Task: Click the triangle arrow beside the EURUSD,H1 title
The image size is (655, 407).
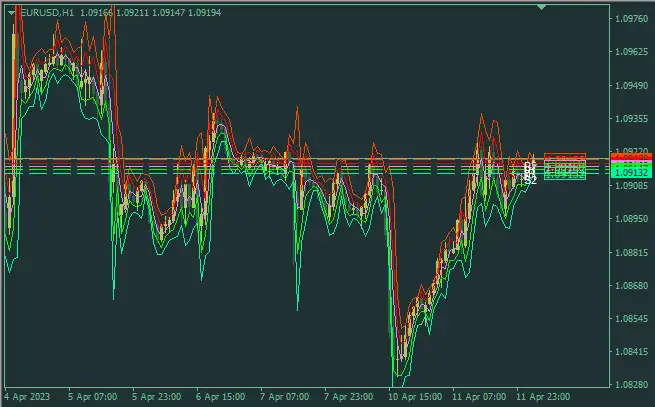Action: pos(11,13)
